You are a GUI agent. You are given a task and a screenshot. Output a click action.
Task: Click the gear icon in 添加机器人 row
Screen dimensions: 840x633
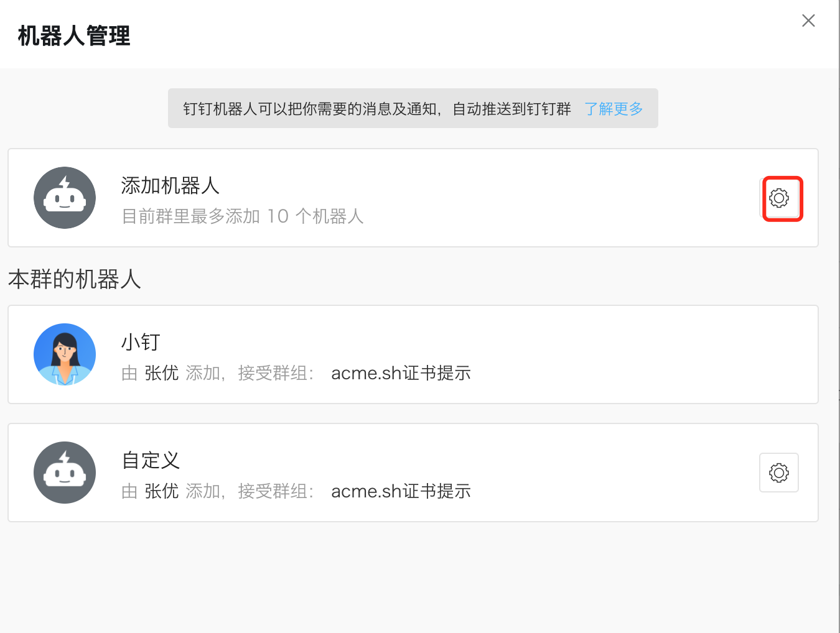click(779, 198)
